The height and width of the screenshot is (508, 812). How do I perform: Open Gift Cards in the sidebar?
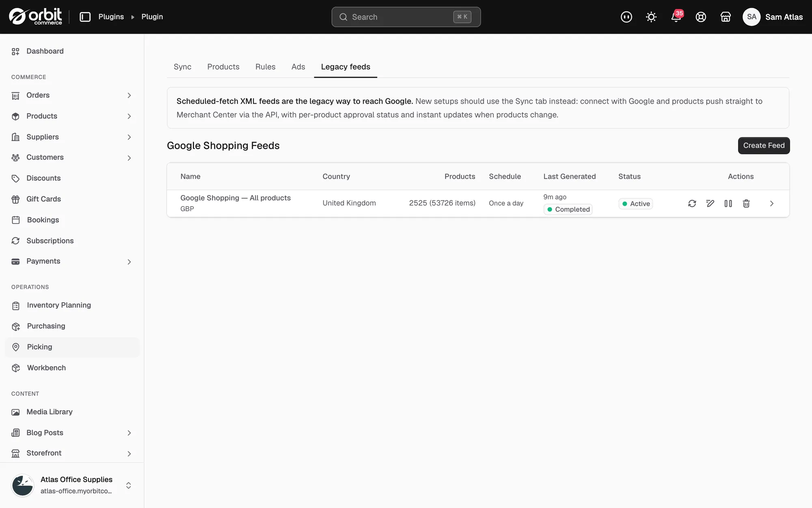72,199
